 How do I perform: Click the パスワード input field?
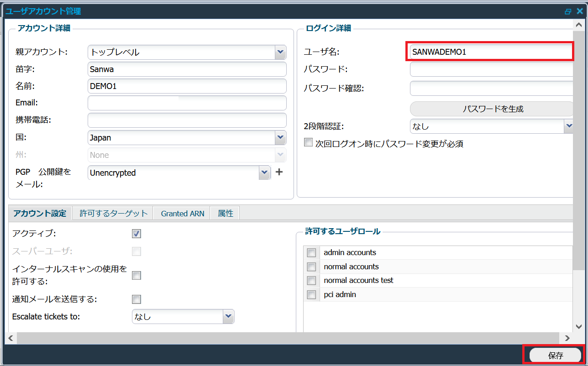tap(492, 69)
